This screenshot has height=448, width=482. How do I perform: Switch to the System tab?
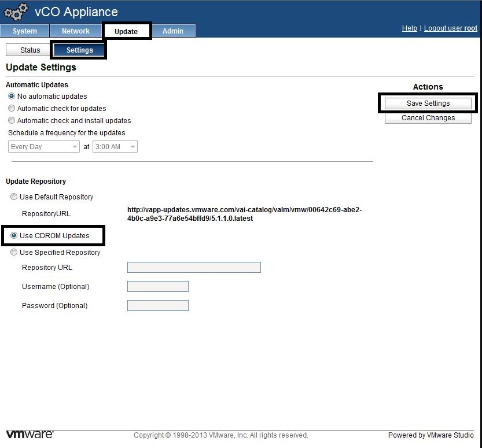[24, 31]
